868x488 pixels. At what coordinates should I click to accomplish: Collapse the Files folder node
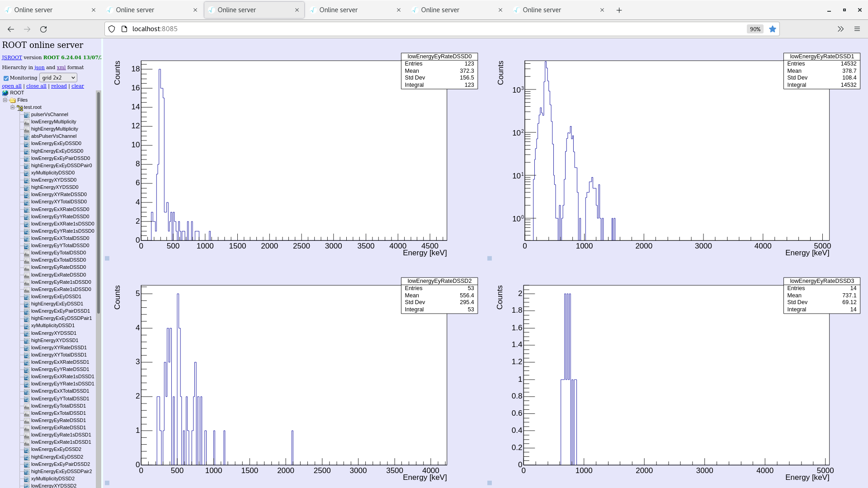pos(5,100)
